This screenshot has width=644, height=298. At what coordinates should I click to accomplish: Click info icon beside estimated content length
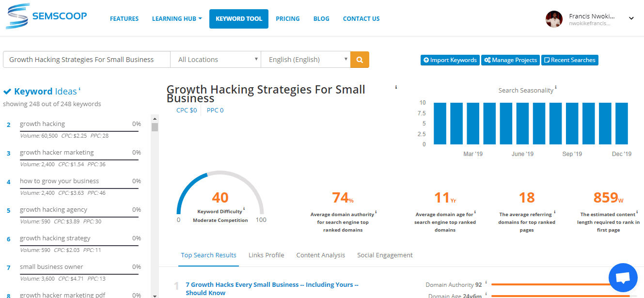[637, 212]
